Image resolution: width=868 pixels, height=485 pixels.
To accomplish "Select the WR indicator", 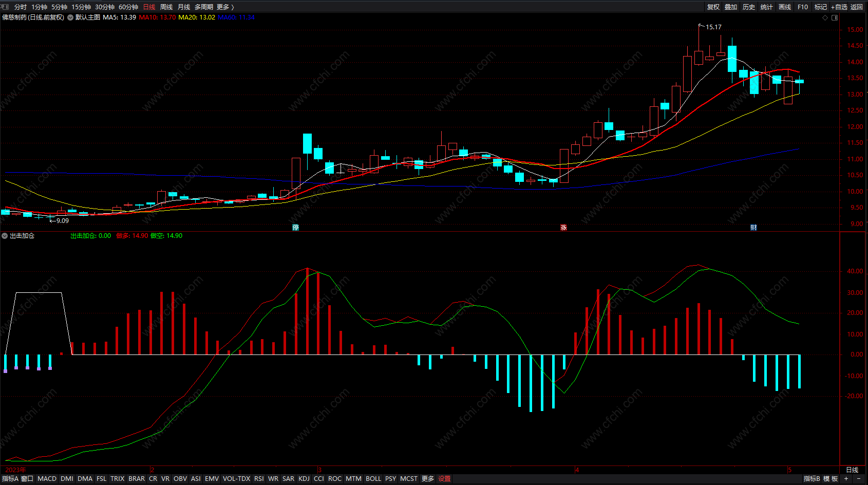I will tap(273, 479).
